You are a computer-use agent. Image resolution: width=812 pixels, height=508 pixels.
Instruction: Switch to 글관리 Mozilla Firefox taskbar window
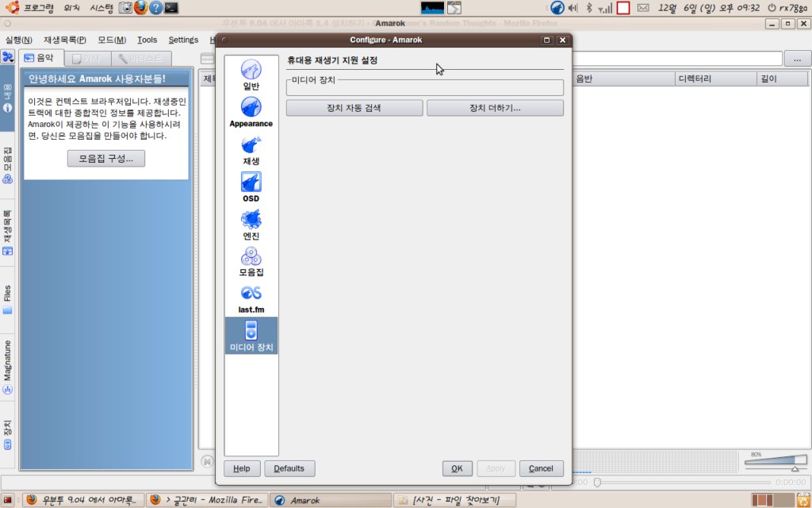[x=207, y=500]
